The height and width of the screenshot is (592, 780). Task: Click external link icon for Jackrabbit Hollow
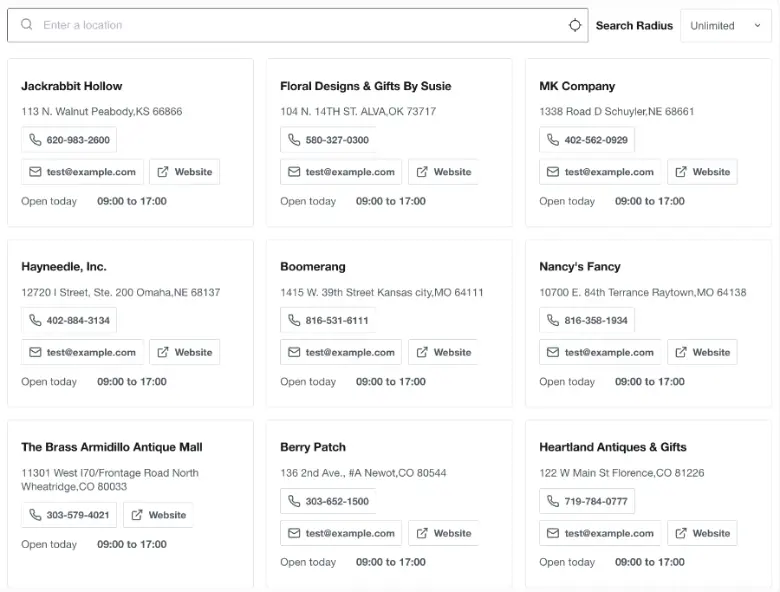(163, 172)
